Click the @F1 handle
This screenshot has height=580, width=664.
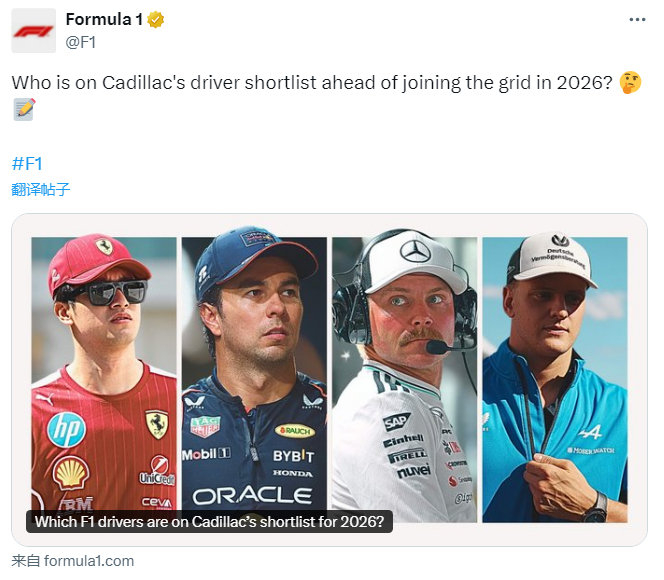[80, 42]
